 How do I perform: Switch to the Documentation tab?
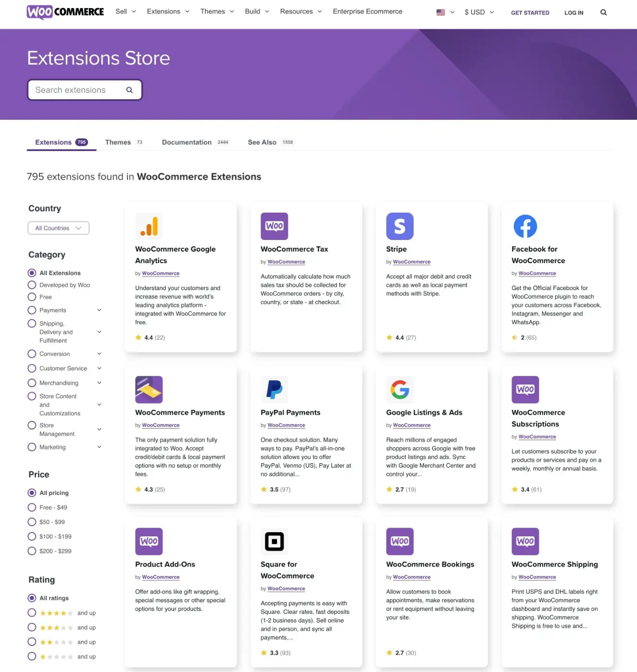195,142
